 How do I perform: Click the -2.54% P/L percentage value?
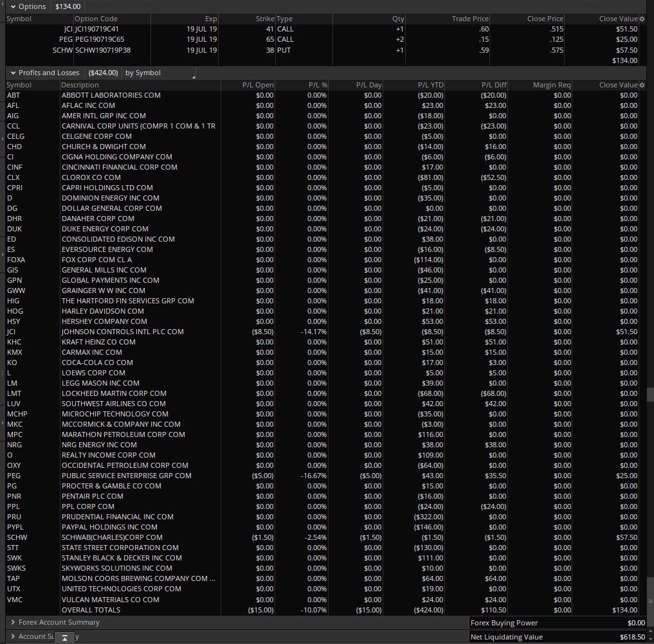coord(315,538)
